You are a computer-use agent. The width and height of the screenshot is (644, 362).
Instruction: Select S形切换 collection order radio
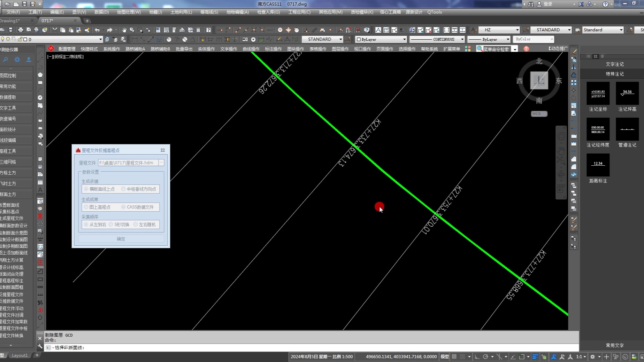(x=111, y=225)
